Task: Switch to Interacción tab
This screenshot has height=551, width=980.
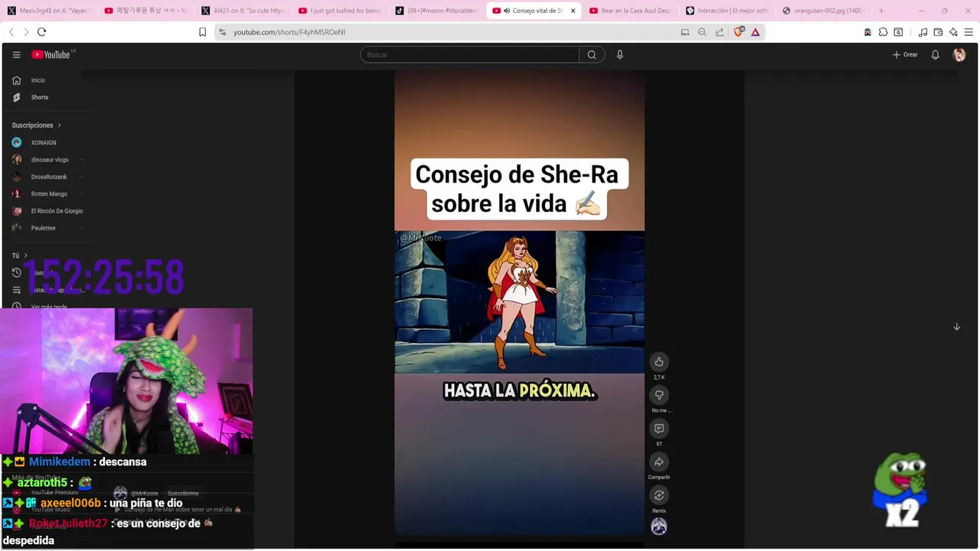Action: (727, 11)
